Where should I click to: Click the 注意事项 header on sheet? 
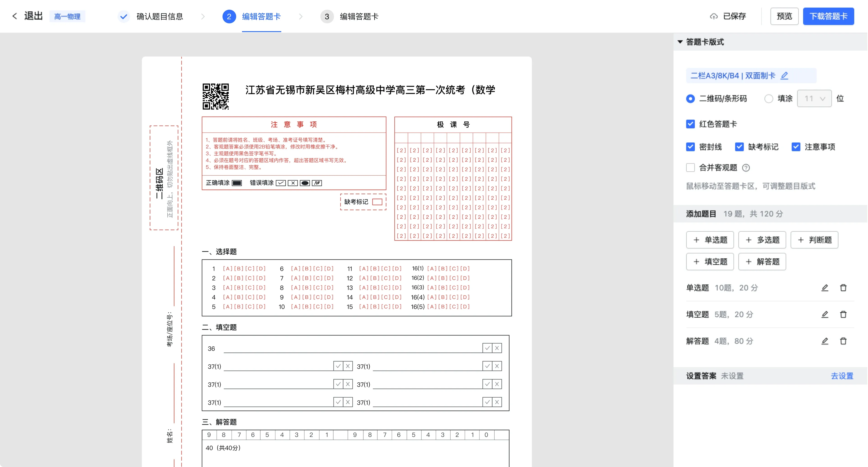(x=294, y=125)
